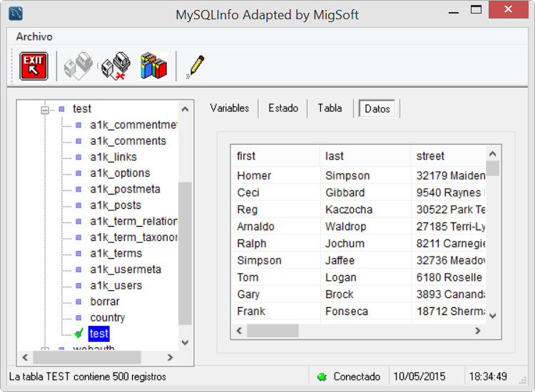Open the Tabla tab
The height and width of the screenshot is (392, 535).
[x=330, y=108]
